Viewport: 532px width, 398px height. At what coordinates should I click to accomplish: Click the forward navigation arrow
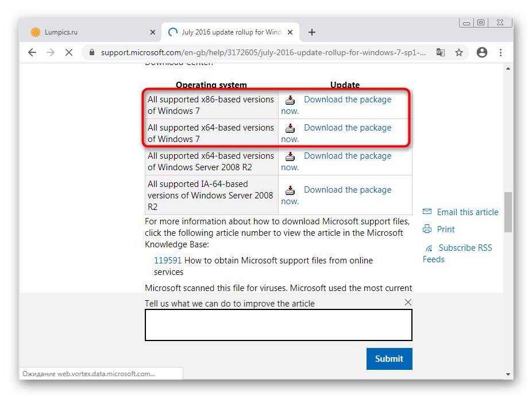(51, 52)
